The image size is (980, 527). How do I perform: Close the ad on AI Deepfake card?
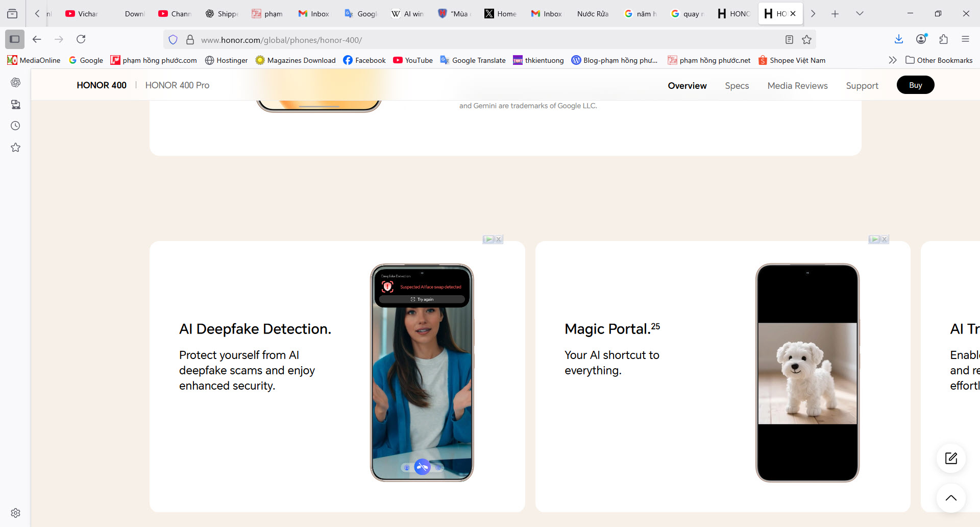[499, 239]
